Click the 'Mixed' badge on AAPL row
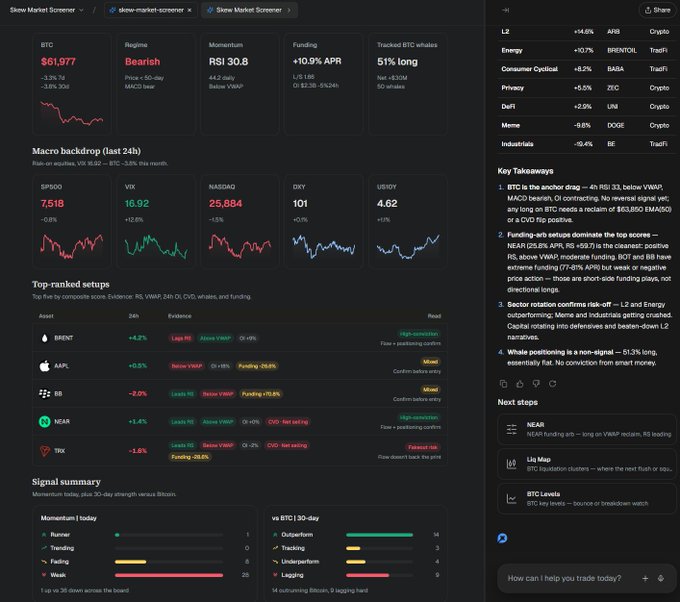This screenshot has width=680, height=602. pyautogui.click(x=430, y=362)
